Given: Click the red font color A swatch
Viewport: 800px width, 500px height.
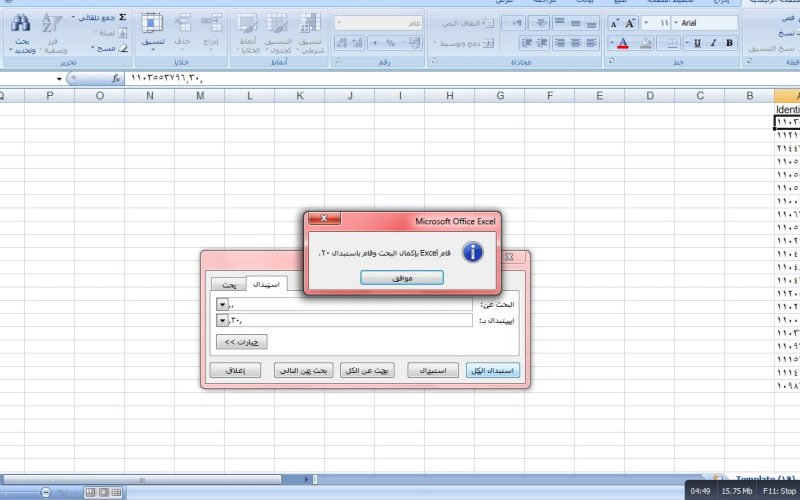Looking at the screenshot, I should 623,43.
